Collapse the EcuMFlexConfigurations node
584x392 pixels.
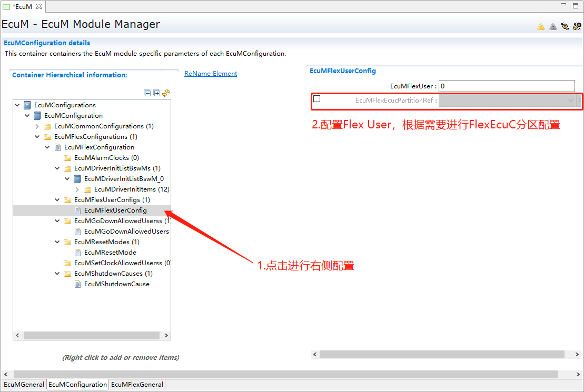click(x=37, y=137)
